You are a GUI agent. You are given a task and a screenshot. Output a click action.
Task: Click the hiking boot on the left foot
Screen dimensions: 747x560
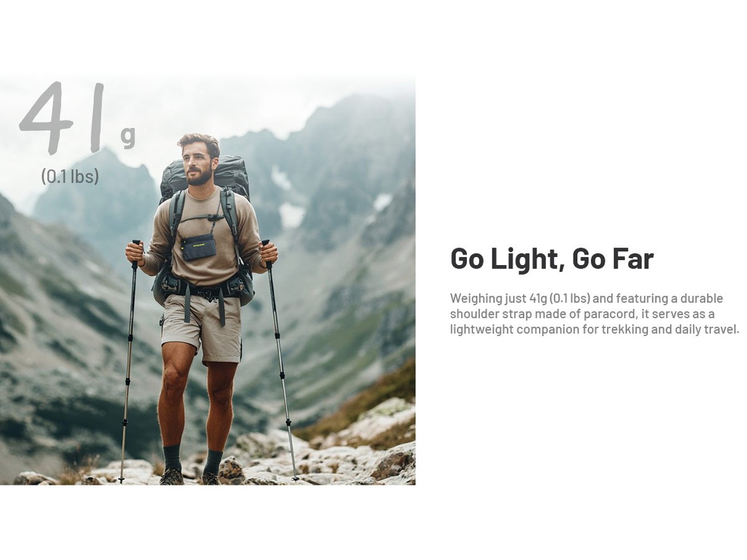(172, 477)
